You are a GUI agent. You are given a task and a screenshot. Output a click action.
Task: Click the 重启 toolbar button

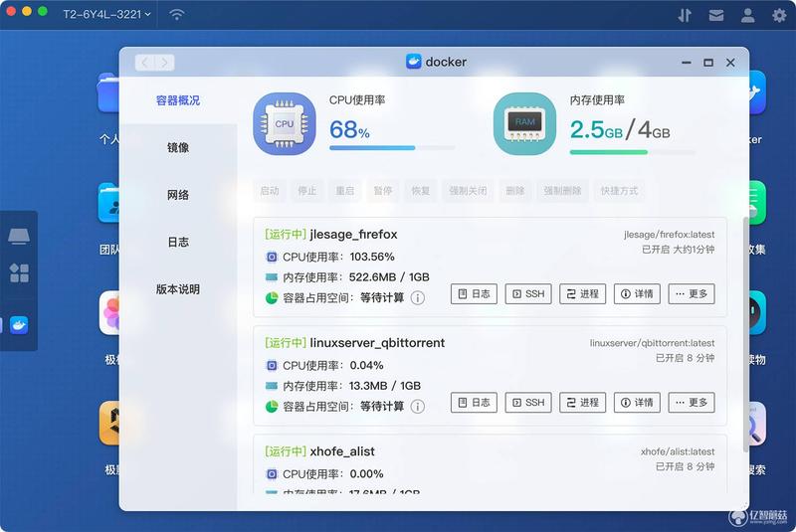(x=344, y=191)
